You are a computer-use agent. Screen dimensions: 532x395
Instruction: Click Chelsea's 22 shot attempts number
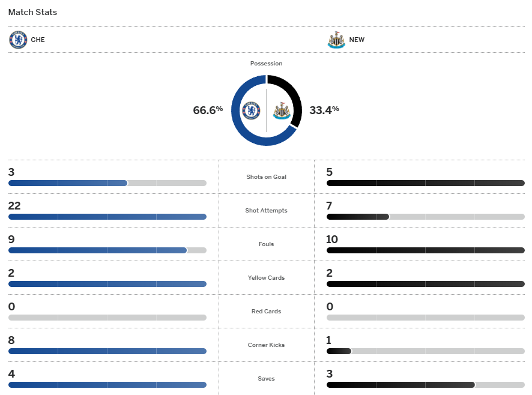[x=14, y=206]
